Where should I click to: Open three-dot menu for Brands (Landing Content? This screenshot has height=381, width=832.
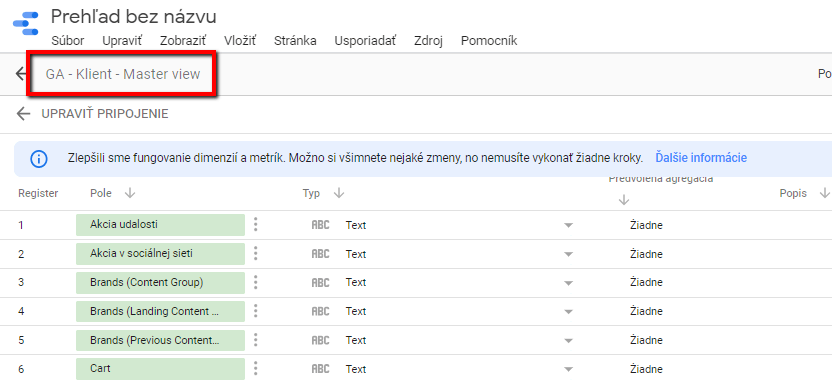(x=256, y=311)
